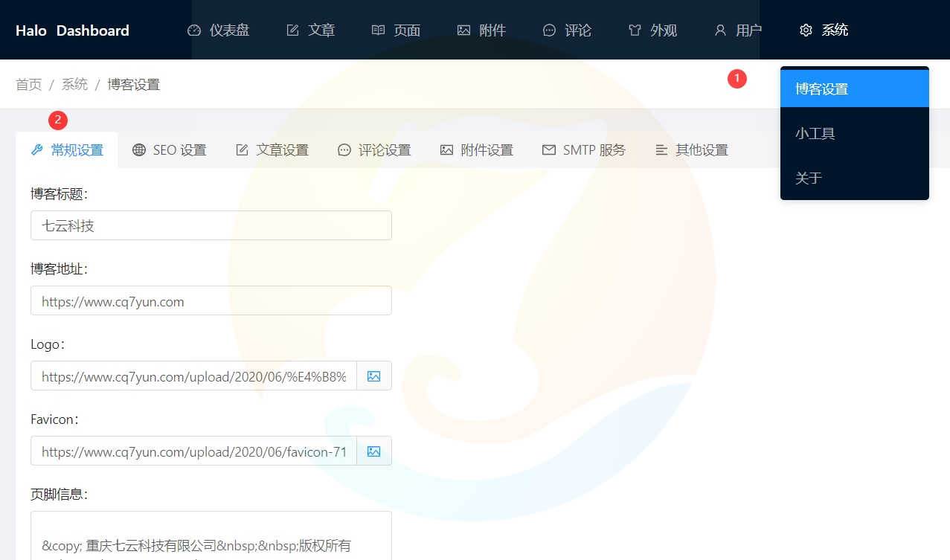This screenshot has width=950, height=560.
Task: Click the 博客标题 field label
Action: click(x=60, y=193)
